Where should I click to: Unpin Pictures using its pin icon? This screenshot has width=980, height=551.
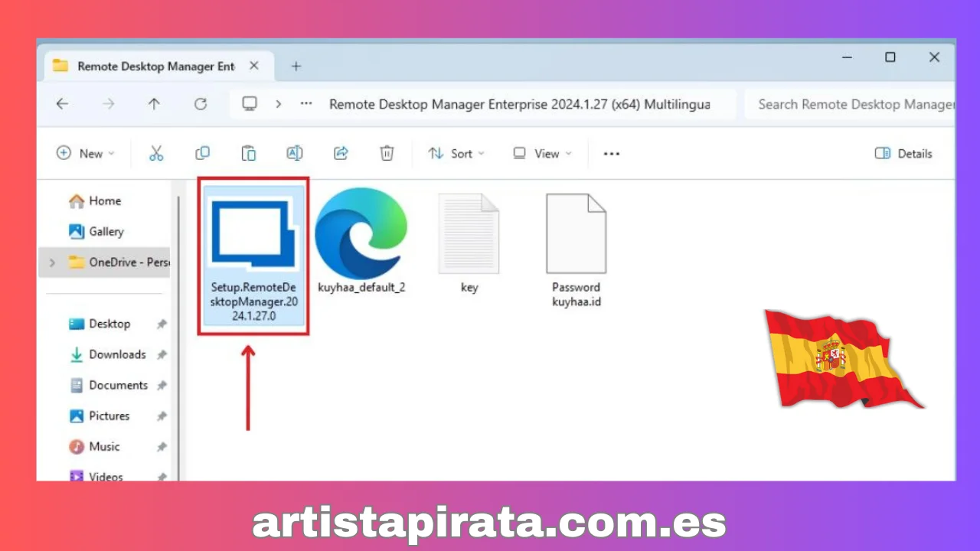point(162,416)
